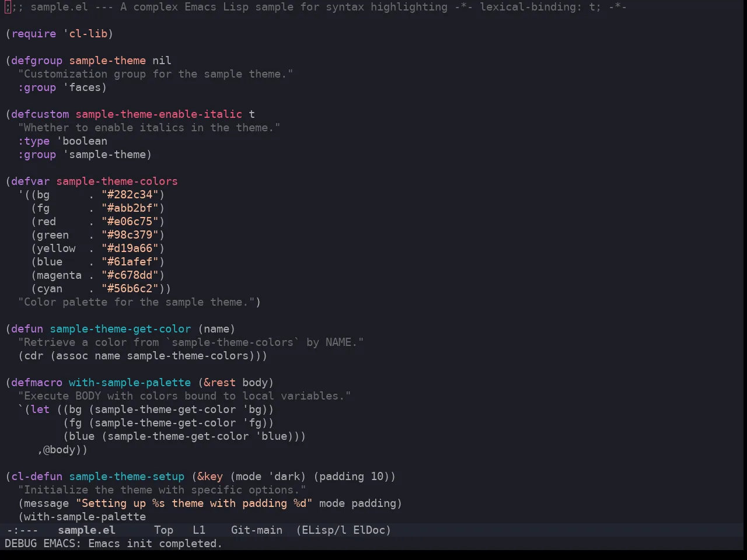Click the -:--- buffer status flags in mode line
Viewport: 747px width, 560px height.
tap(22, 530)
